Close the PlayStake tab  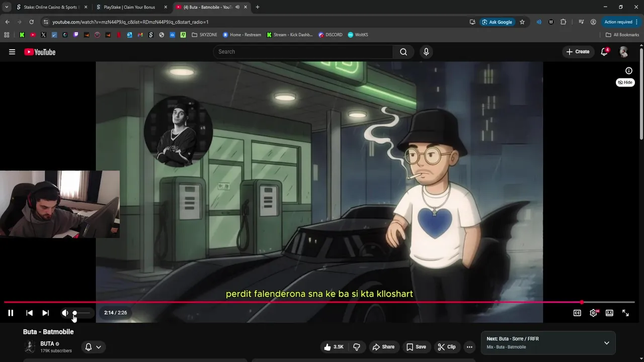166,7
